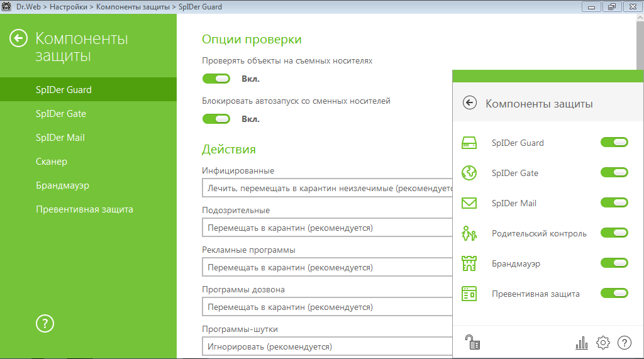The width and height of the screenshot is (644, 359).
Task: Open help via sidebar question mark icon
Action: (x=45, y=324)
